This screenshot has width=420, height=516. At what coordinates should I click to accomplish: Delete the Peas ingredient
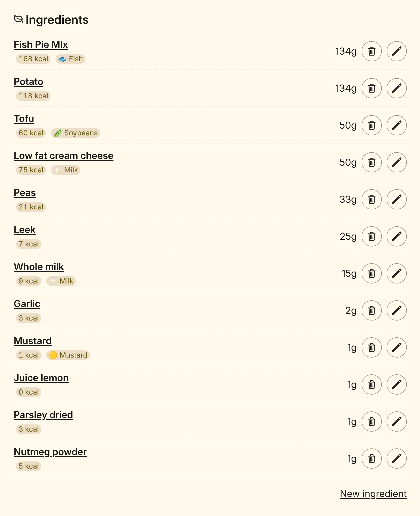click(372, 200)
